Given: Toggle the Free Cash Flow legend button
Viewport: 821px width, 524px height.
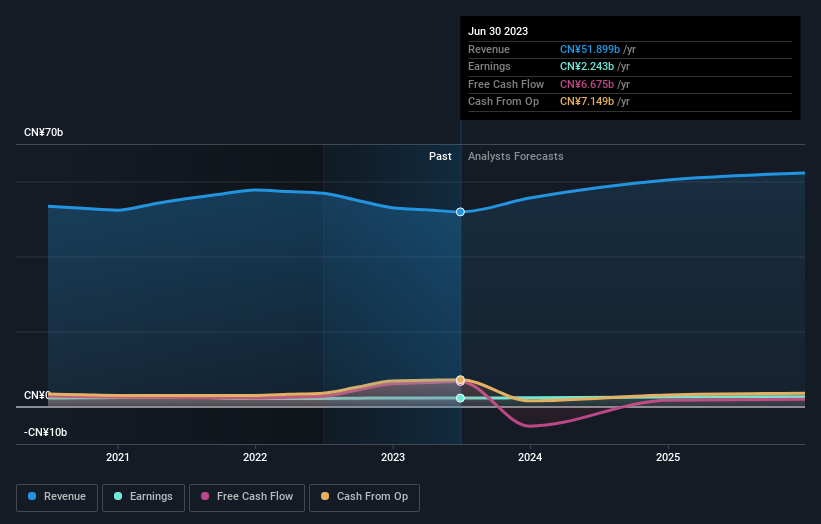Looking at the screenshot, I should click(x=247, y=497).
